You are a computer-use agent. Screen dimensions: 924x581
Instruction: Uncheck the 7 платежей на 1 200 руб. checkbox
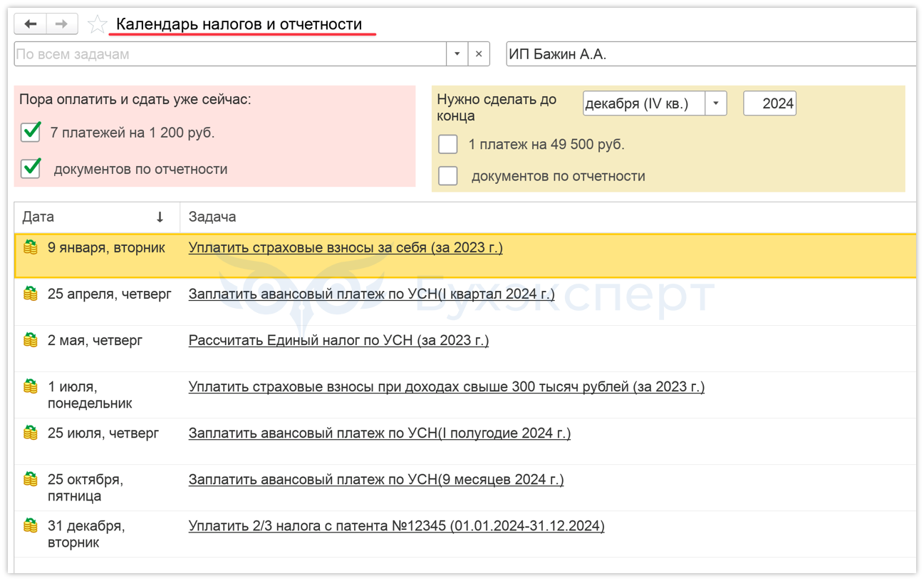[x=31, y=133]
